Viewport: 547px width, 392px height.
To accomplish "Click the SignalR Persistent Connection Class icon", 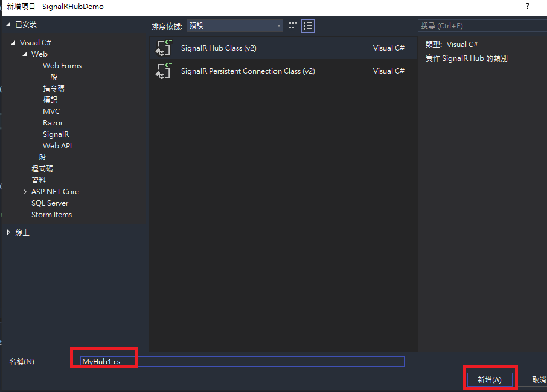I will click(x=164, y=71).
